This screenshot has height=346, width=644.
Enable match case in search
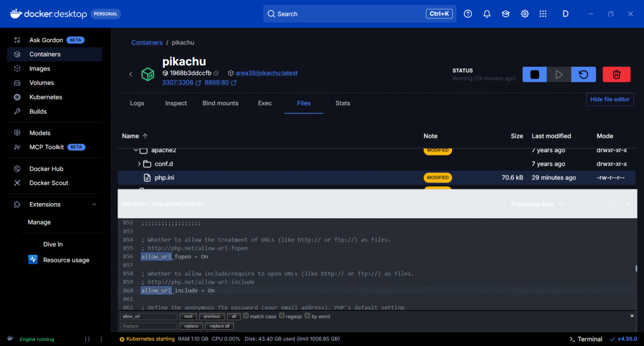(x=246, y=316)
